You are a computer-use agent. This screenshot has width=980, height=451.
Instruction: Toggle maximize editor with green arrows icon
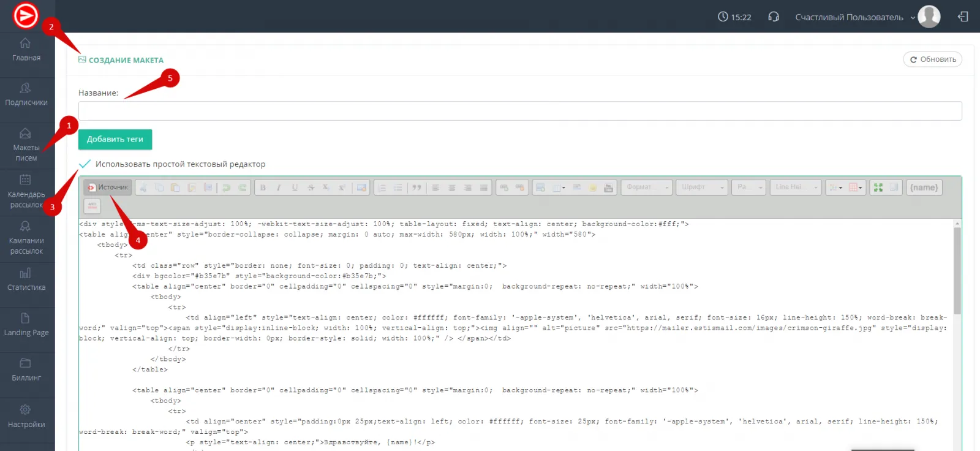click(x=878, y=188)
